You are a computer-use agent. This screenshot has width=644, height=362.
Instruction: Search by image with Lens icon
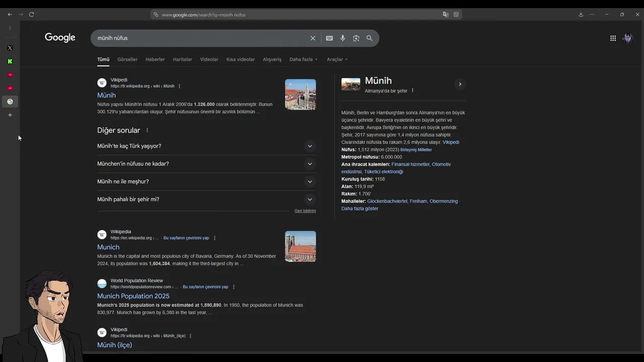[x=356, y=38]
